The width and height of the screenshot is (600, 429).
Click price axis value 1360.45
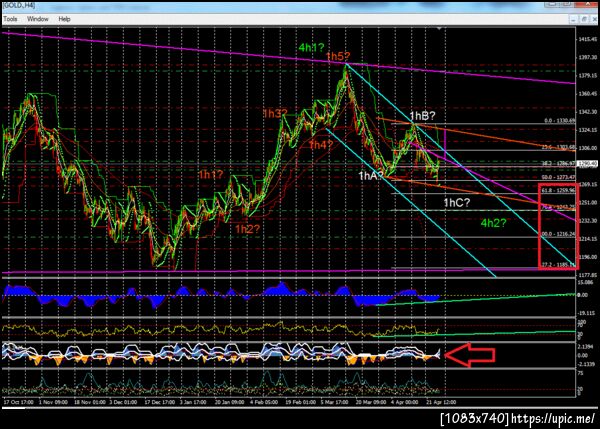588,93
